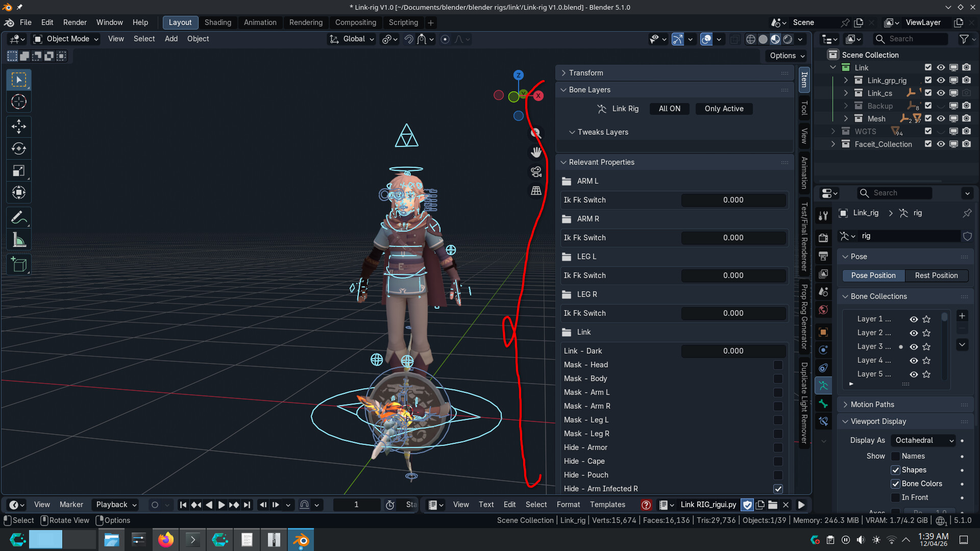Jump to timeline start frame
Screen dimensions: 980x551
[x=183, y=505]
